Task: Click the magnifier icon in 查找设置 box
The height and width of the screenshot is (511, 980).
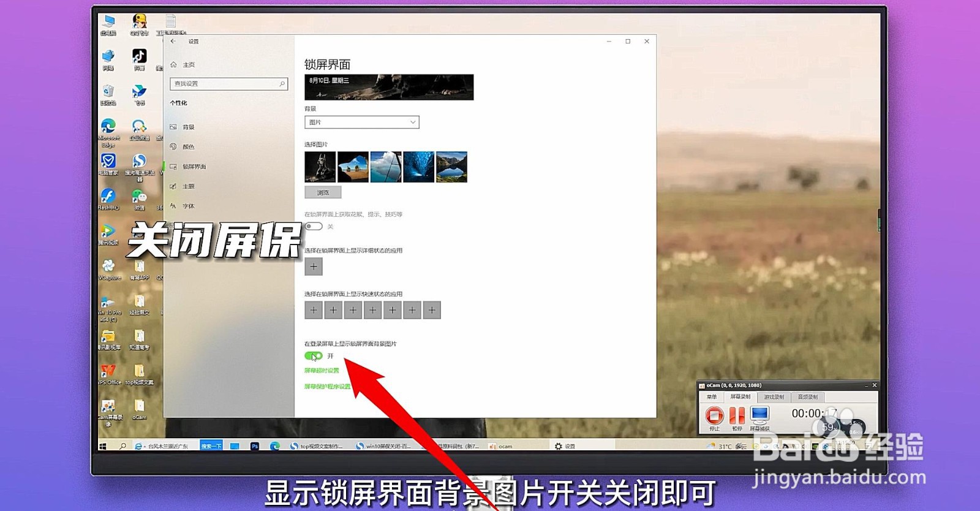Action: click(282, 83)
